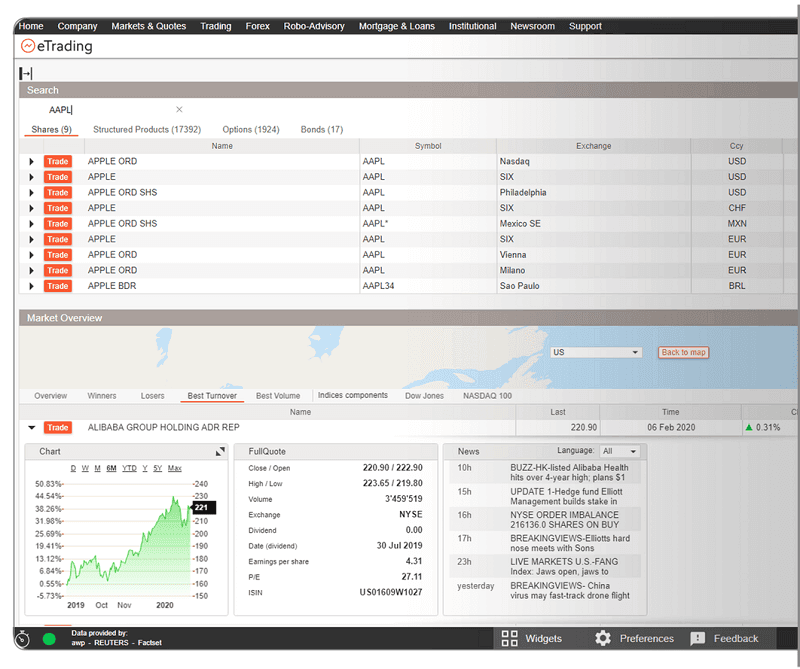Sort the market table by Last column

tap(557, 412)
